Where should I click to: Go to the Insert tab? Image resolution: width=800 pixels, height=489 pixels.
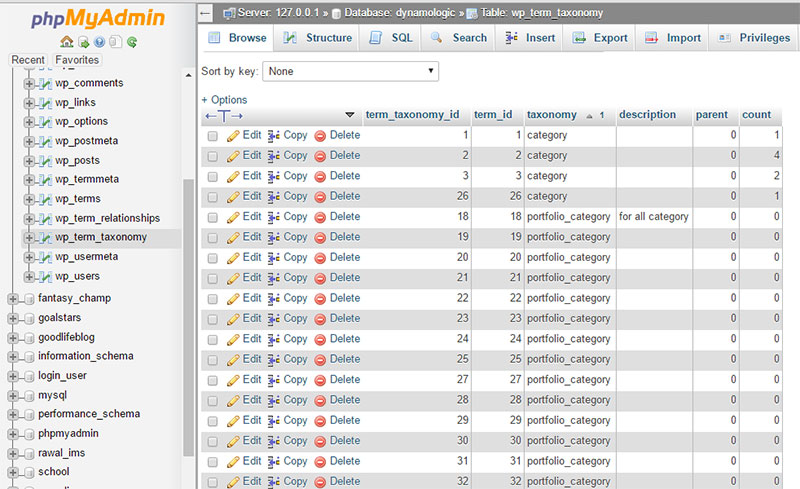[529, 38]
